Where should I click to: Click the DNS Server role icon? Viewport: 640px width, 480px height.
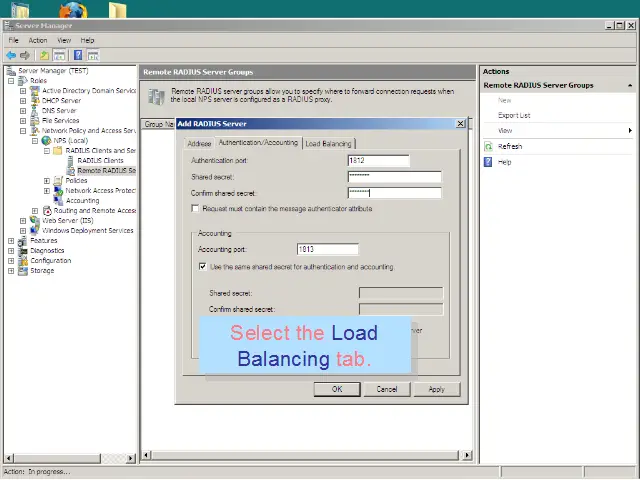(x=35, y=111)
